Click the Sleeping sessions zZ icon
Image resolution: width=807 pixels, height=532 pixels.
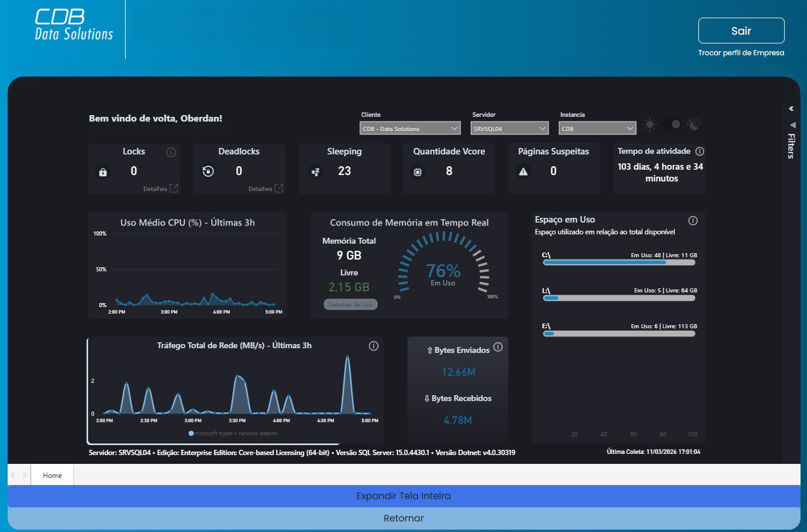315,172
